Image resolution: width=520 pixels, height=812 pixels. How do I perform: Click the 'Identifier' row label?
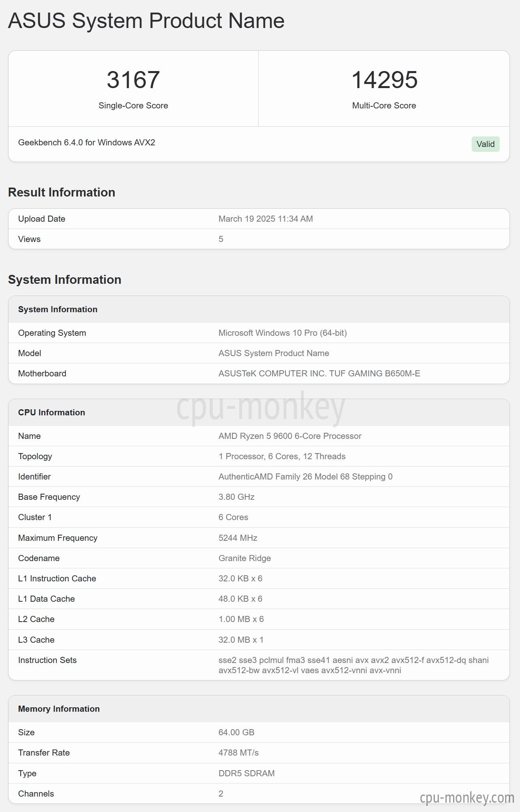pos(34,477)
